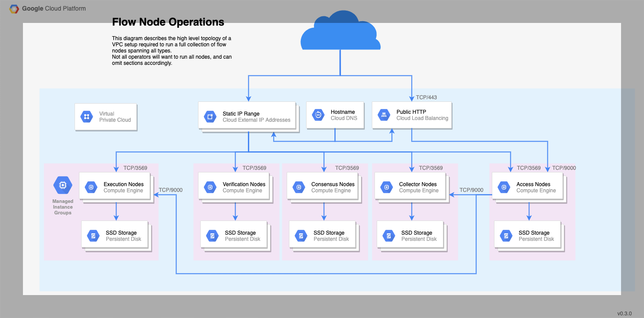Click the Execution Nodes Compute Engine icon
Image resolution: width=644 pixels, height=318 pixels.
coord(90,187)
